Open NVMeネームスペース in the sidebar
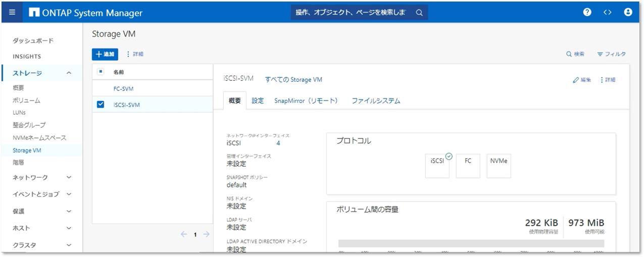644x257 pixels. click(x=39, y=137)
